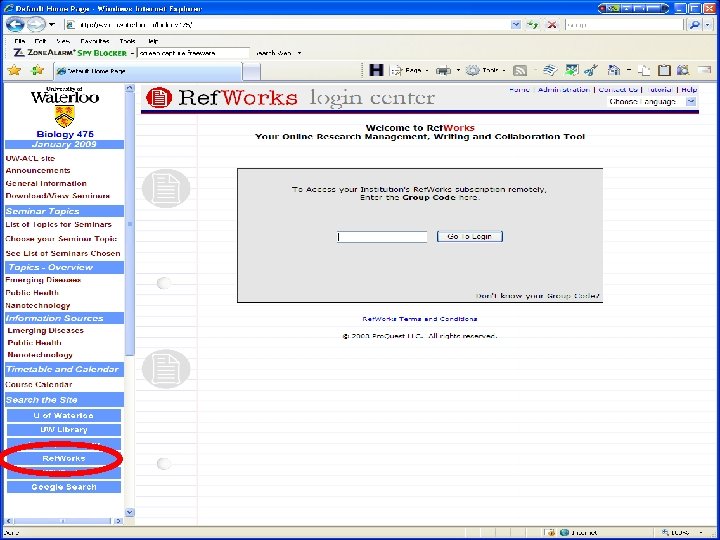
Task: Open the Announcements sidebar link
Action: tap(38, 170)
